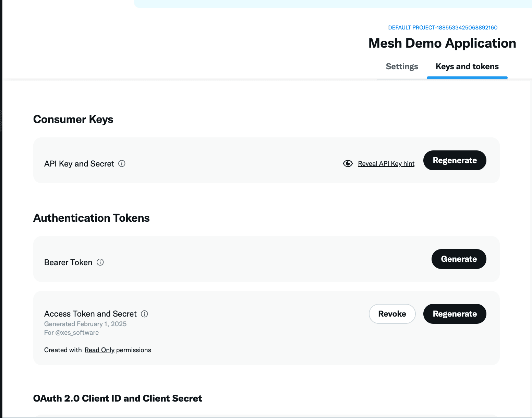This screenshot has width=532, height=418.
Task: Click the info icon beside API Key and Secret
Action: [x=122, y=164]
